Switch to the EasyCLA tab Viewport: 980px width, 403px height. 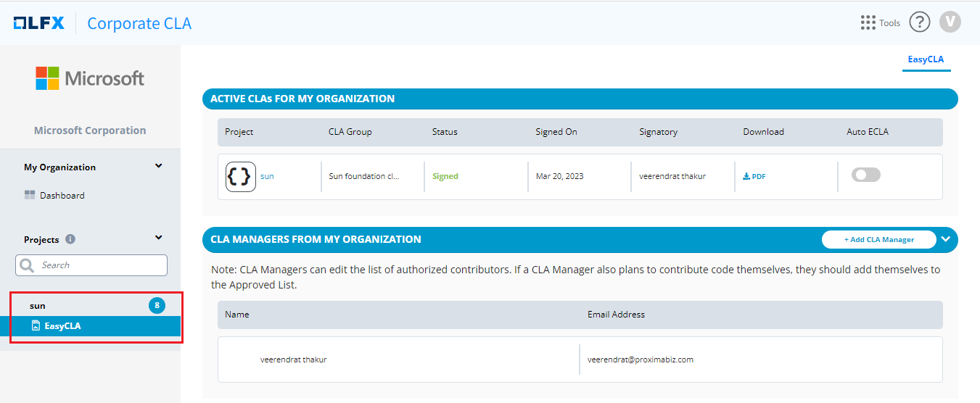point(926,59)
